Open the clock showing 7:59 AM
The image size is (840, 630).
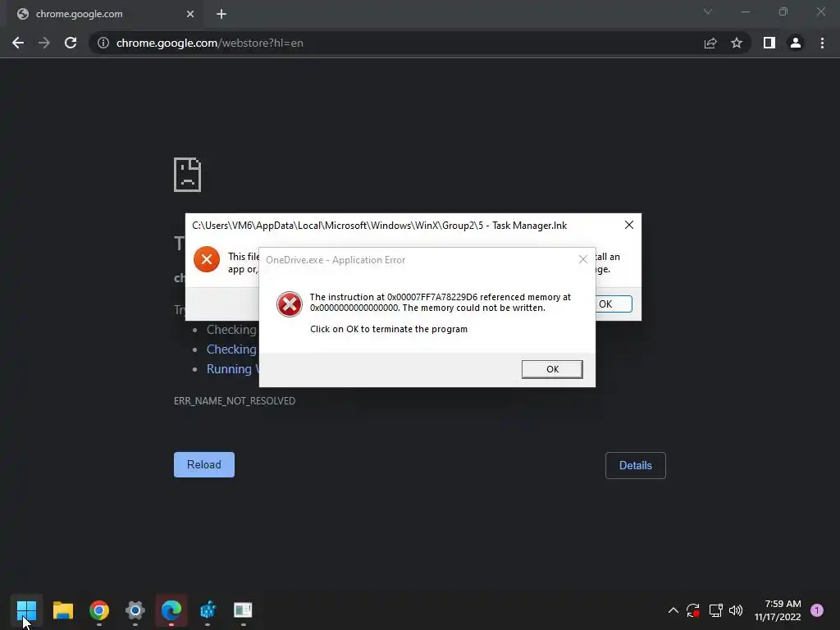778,610
